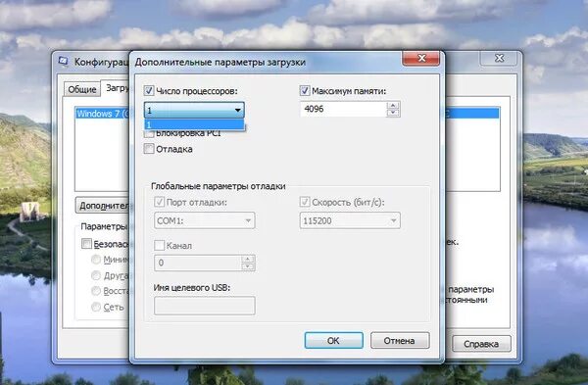Toggle the Блокировка PCI checkbox
The height and width of the screenshot is (385, 588).
[149, 134]
